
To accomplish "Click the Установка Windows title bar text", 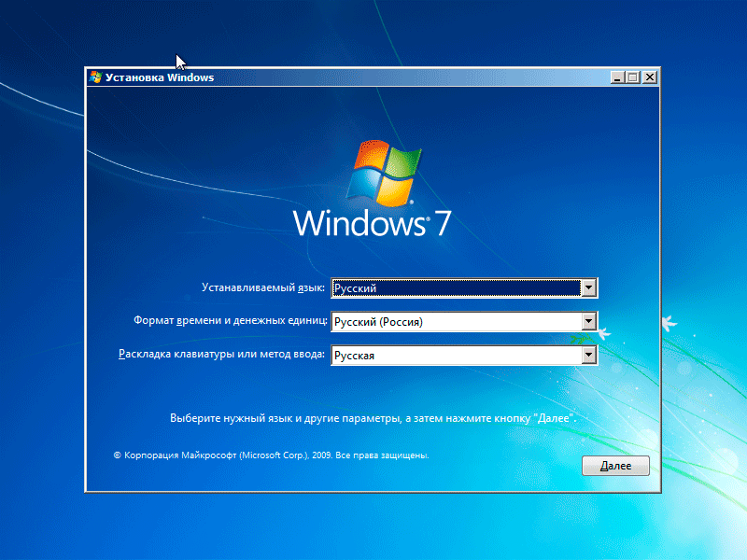I will (x=160, y=77).
